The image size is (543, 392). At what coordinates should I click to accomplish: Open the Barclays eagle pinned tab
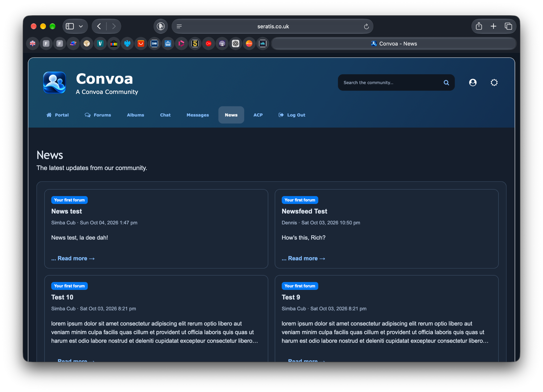127,43
